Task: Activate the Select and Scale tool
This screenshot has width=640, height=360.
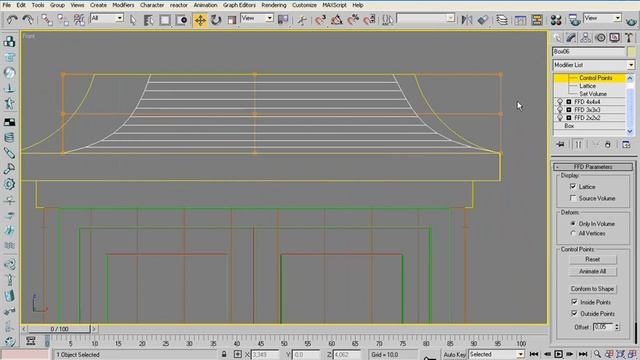Action: [232, 20]
